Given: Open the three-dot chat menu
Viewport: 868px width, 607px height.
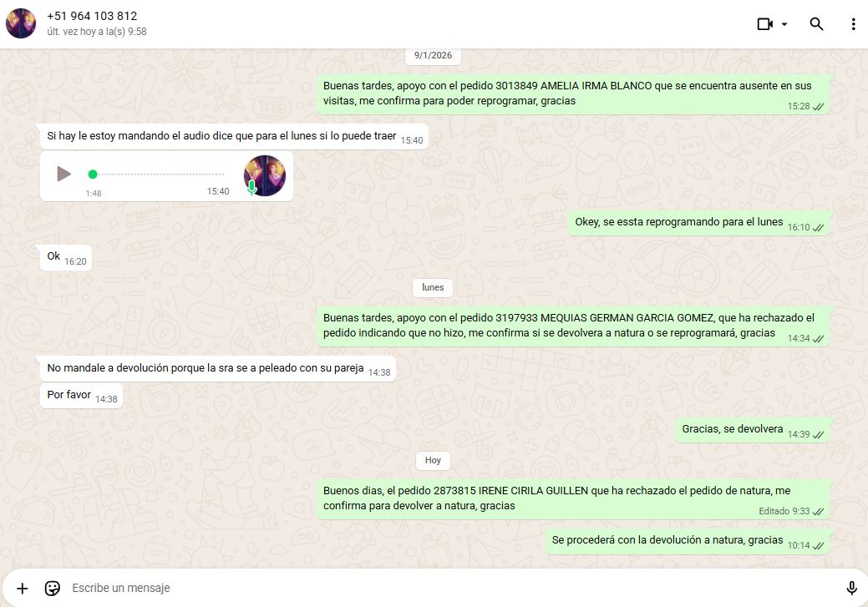Looking at the screenshot, I should click(x=853, y=24).
